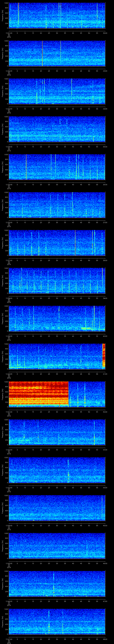Click the 13:41:00 start time label
Screen dimensions: 114x644
tap(9, 412)
